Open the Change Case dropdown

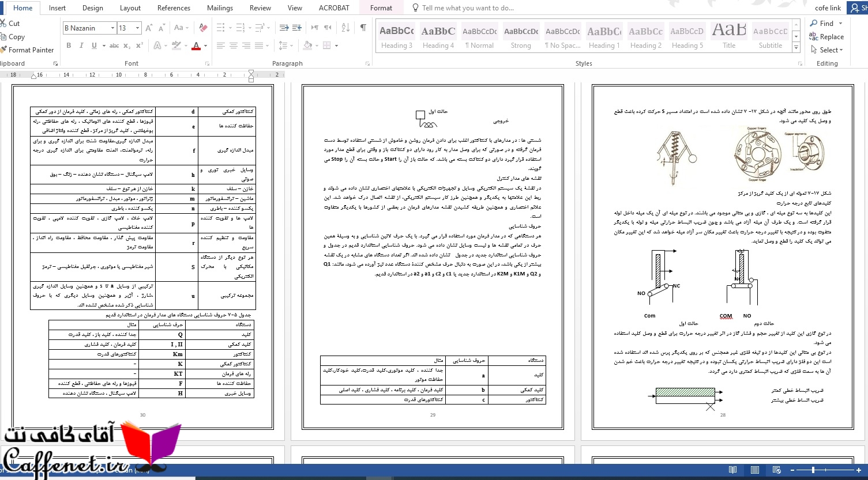181,28
